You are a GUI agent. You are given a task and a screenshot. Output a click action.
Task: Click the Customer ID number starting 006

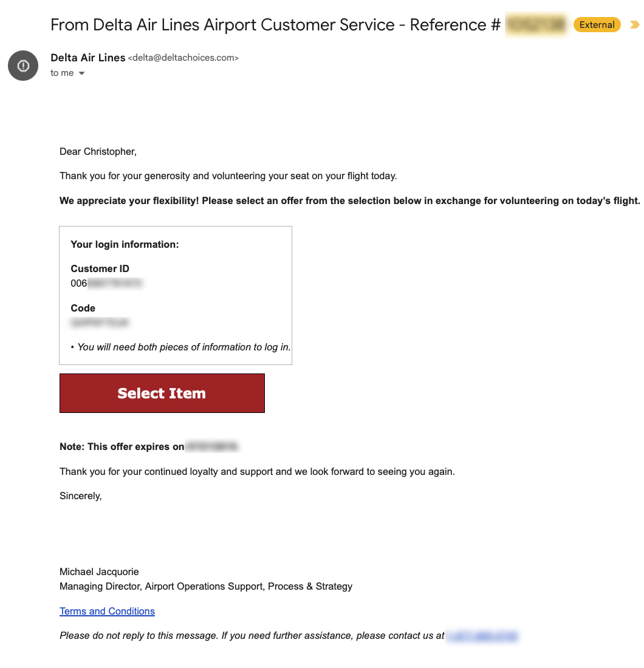tap(107, 284)
